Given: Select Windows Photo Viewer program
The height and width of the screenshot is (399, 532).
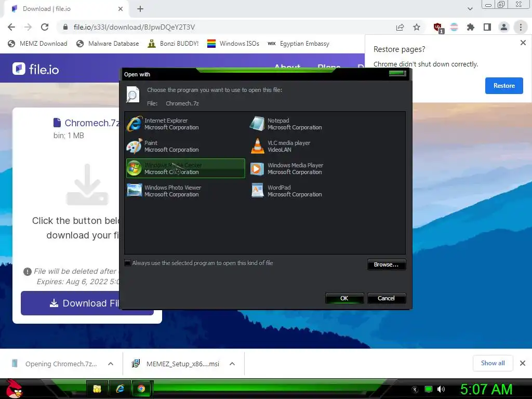Looking at the screenshot, I should point(185,191).
